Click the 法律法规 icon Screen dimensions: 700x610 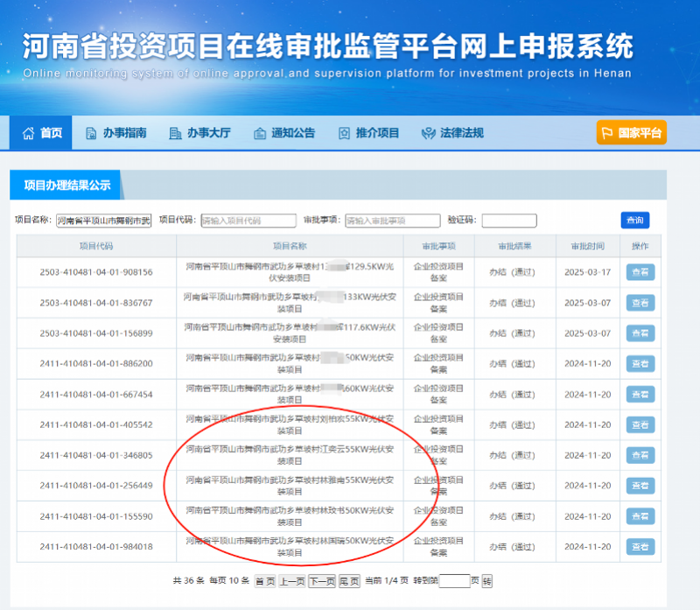(428, 133)
